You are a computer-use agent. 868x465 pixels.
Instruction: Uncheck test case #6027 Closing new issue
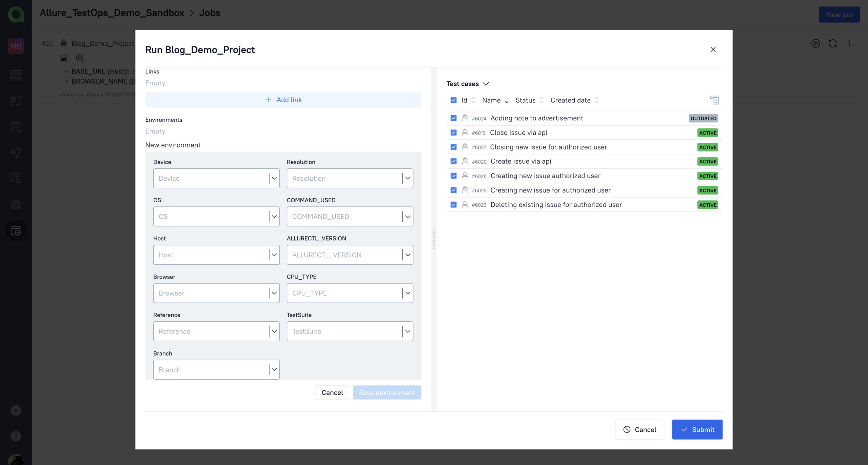453,147
